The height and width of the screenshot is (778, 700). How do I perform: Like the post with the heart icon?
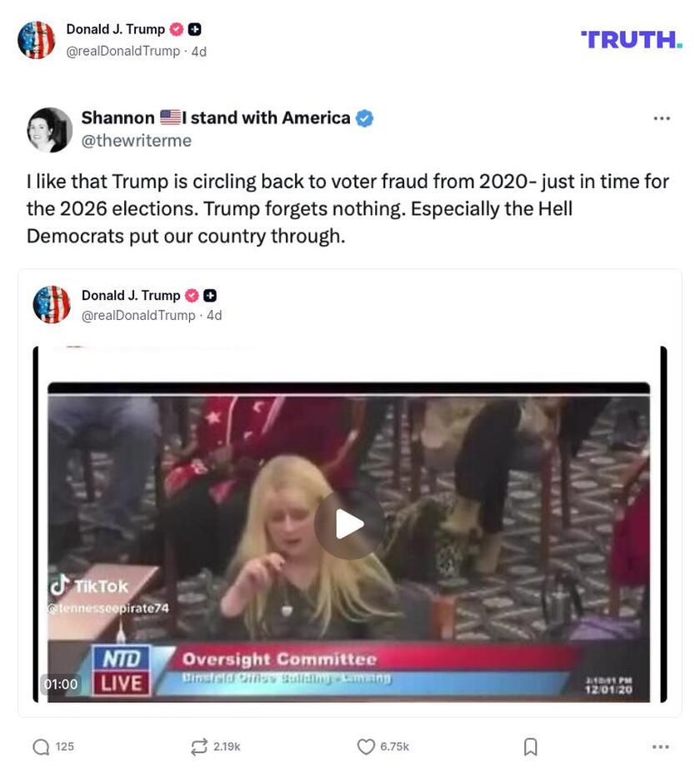click(365, 746)
